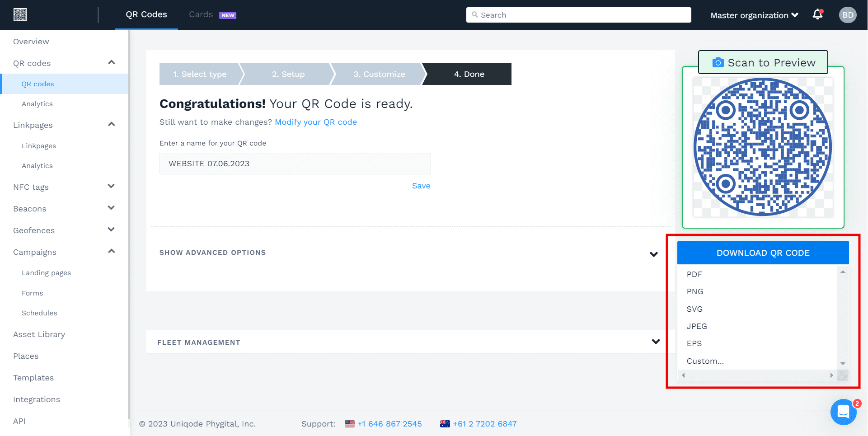Open Analytics under QR codes
Screen dimensions: 868x436
pyautogui.click(x=37, y=104)
